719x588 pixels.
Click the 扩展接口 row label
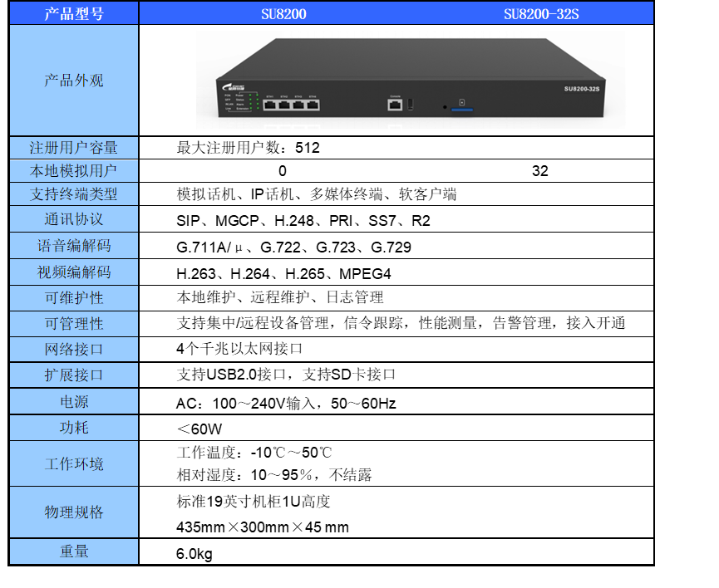[74, 375]
